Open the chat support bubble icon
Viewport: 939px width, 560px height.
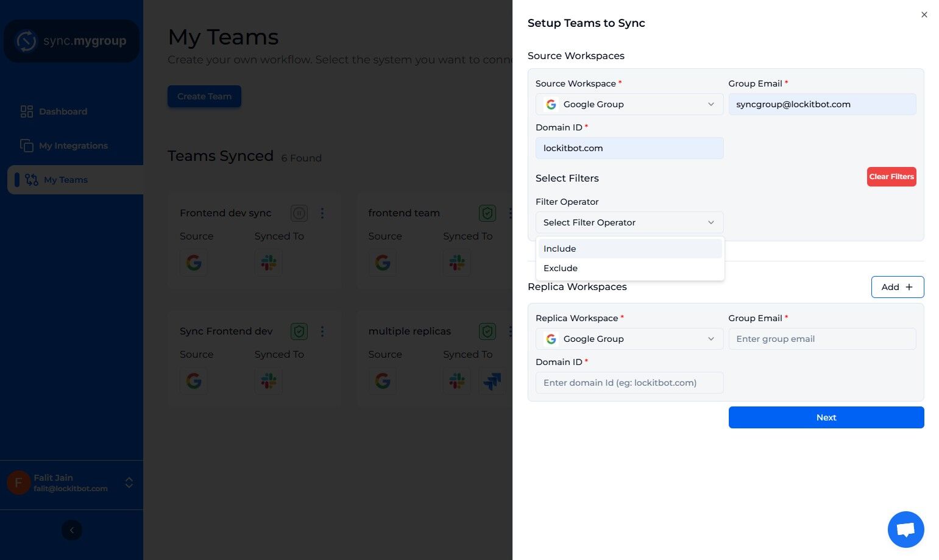(x=905, y=529)
